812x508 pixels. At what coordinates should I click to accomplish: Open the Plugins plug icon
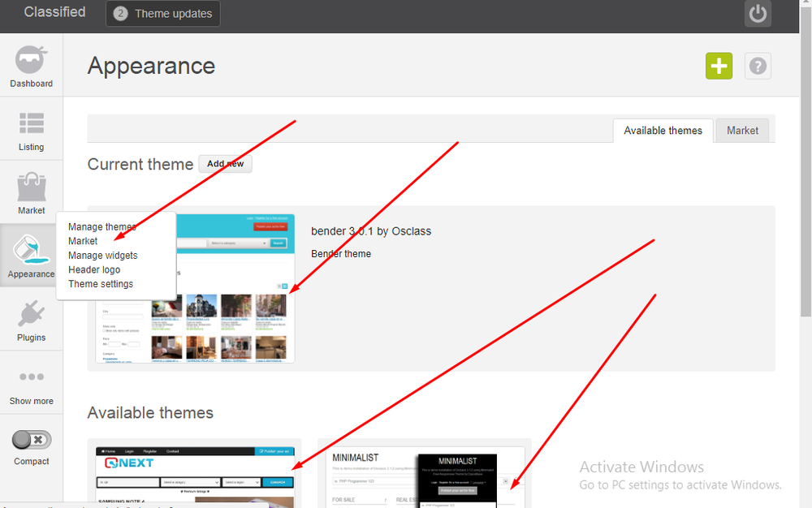[x=31, y=313]
